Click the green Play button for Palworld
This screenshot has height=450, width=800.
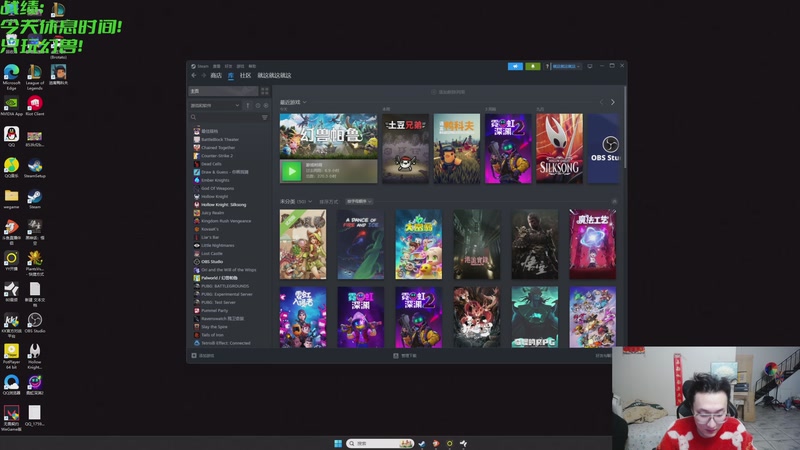coord(291,171)
